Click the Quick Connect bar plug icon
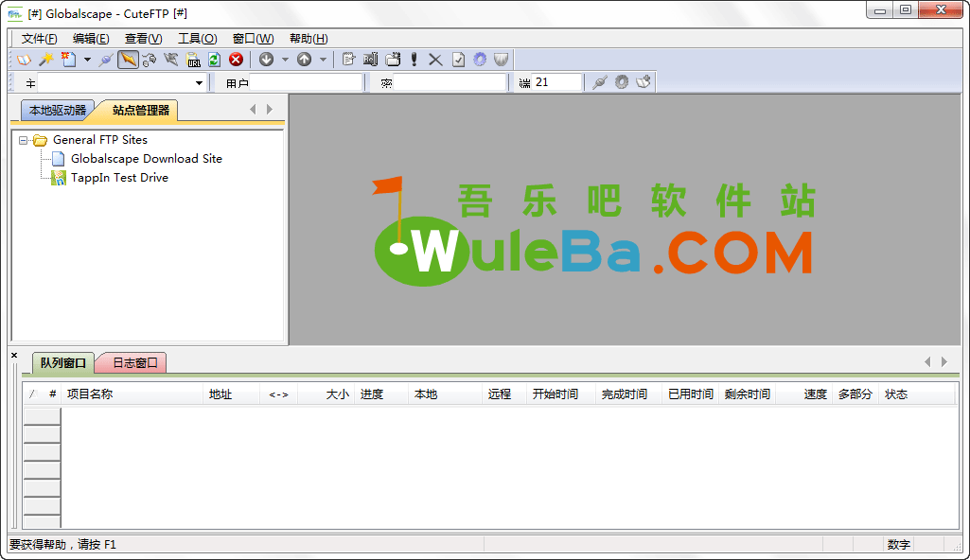The image size is (970, 560). pos(599,82)
